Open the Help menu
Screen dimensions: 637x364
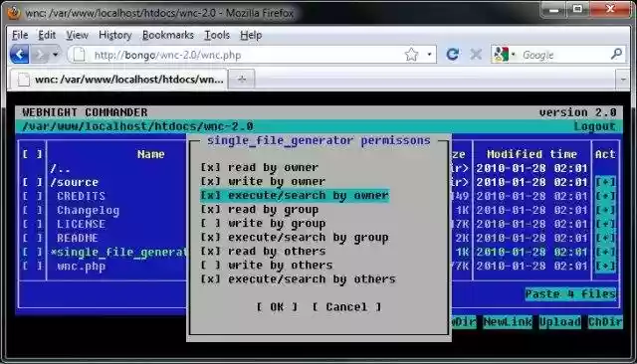point(251,35)
